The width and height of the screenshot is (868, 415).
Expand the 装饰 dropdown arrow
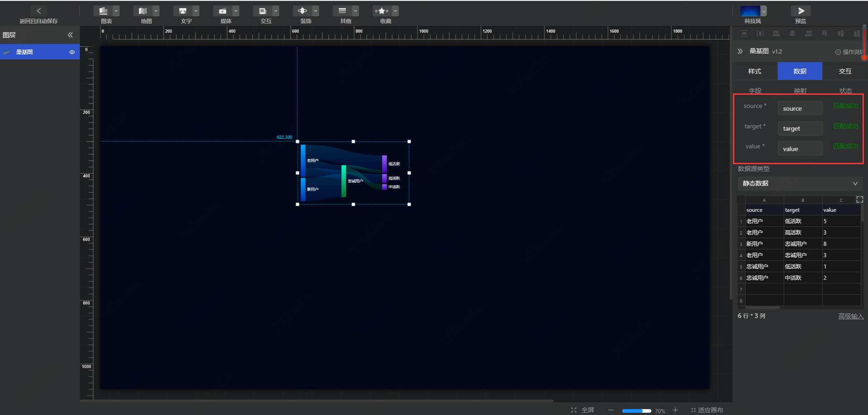pos(315,11)
